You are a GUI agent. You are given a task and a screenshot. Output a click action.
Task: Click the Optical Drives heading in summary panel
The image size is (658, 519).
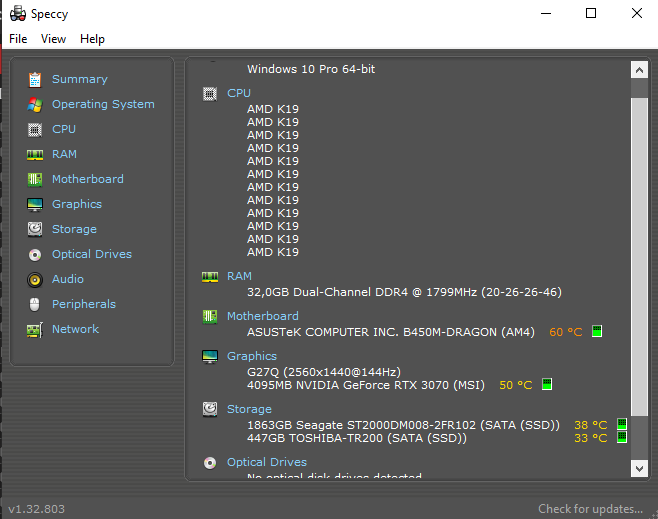[x=267, y=462]
